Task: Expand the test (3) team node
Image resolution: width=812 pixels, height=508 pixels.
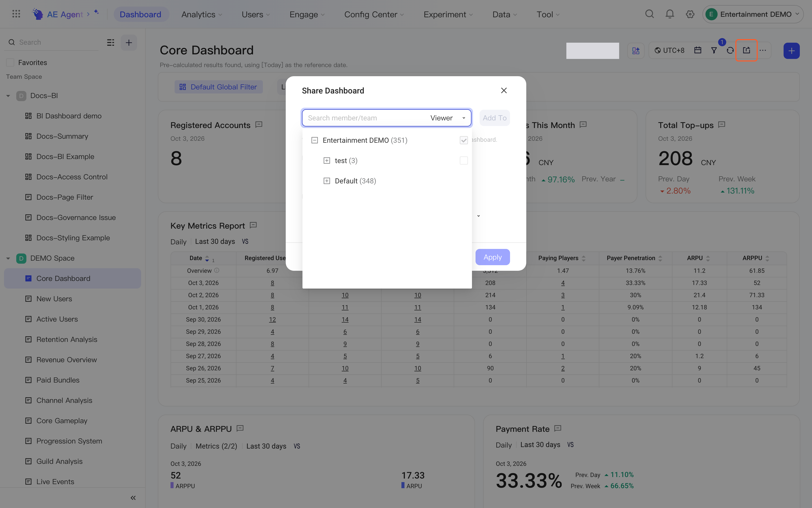Action: [327, 161]
